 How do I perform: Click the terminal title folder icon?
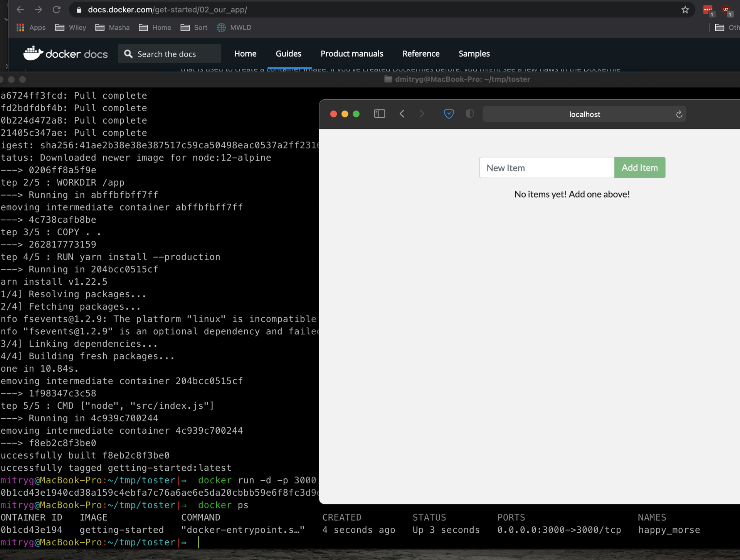coord(388,79)
